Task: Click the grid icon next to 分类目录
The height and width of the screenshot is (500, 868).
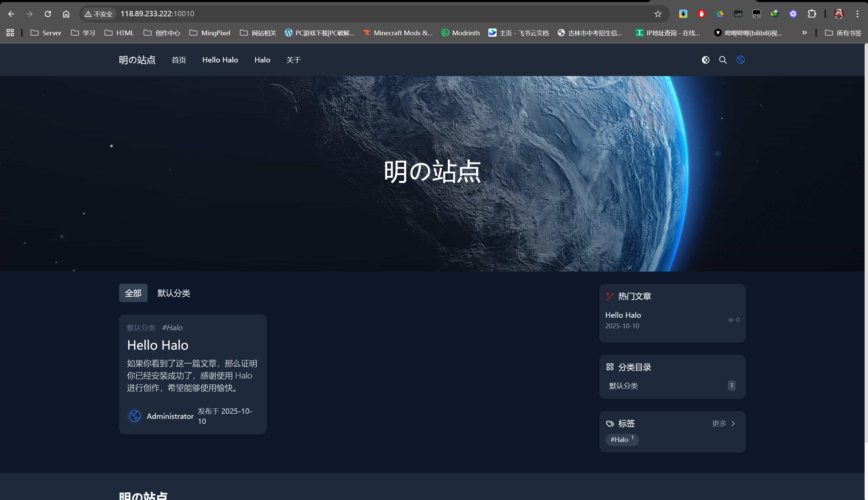Action: point(610,367)
